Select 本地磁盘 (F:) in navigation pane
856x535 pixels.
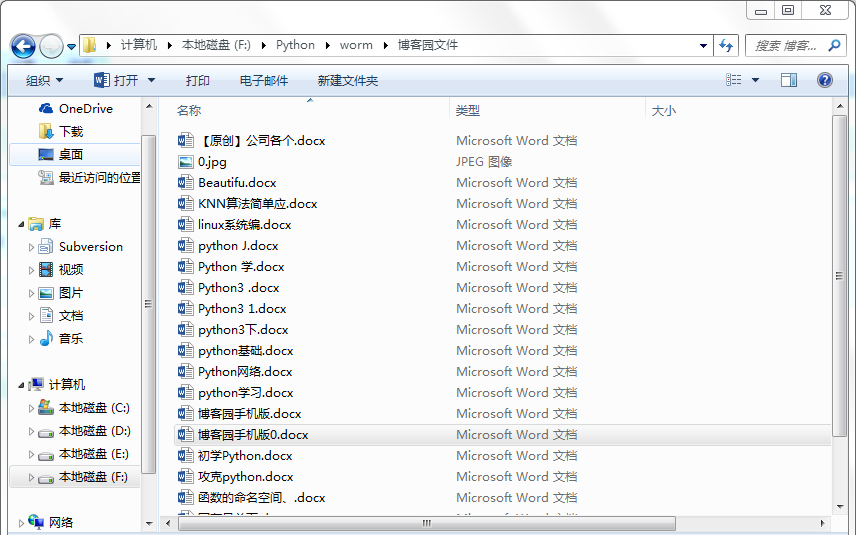pos(93,477)
